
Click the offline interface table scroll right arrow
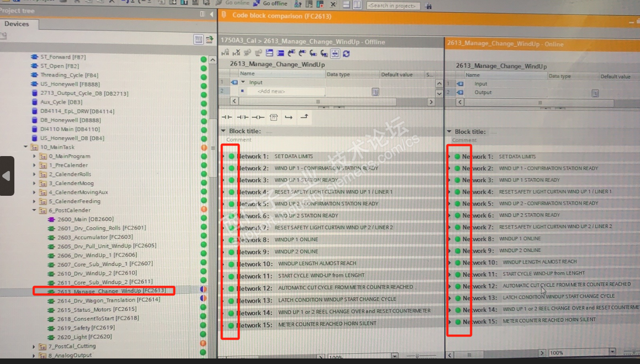[x=431, y=102]
